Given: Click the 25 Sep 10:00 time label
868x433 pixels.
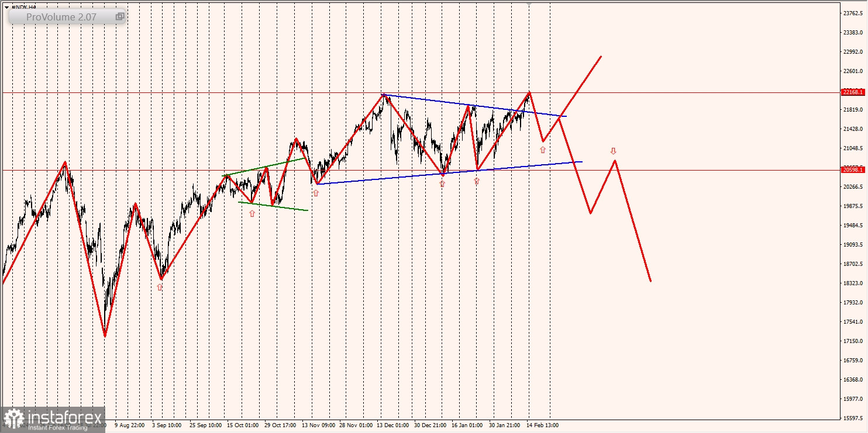Looking at the screenshot, I should coord(205,425).
